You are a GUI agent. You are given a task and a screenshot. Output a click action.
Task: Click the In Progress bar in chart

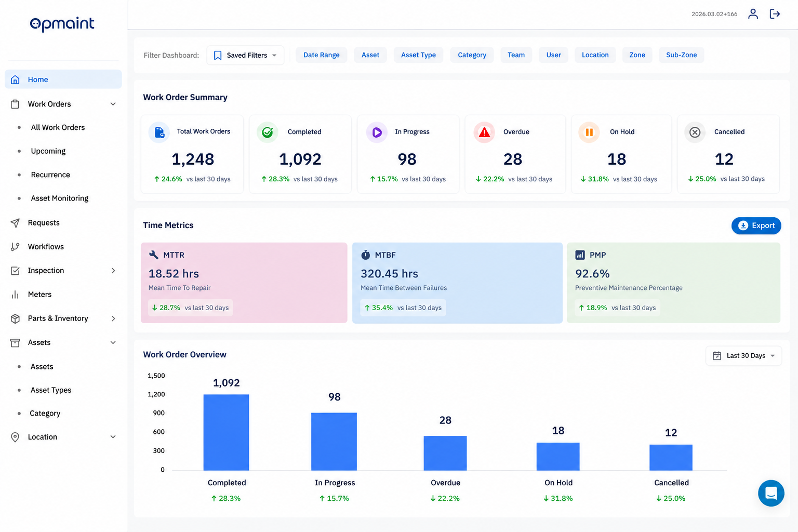click(334, 442)
